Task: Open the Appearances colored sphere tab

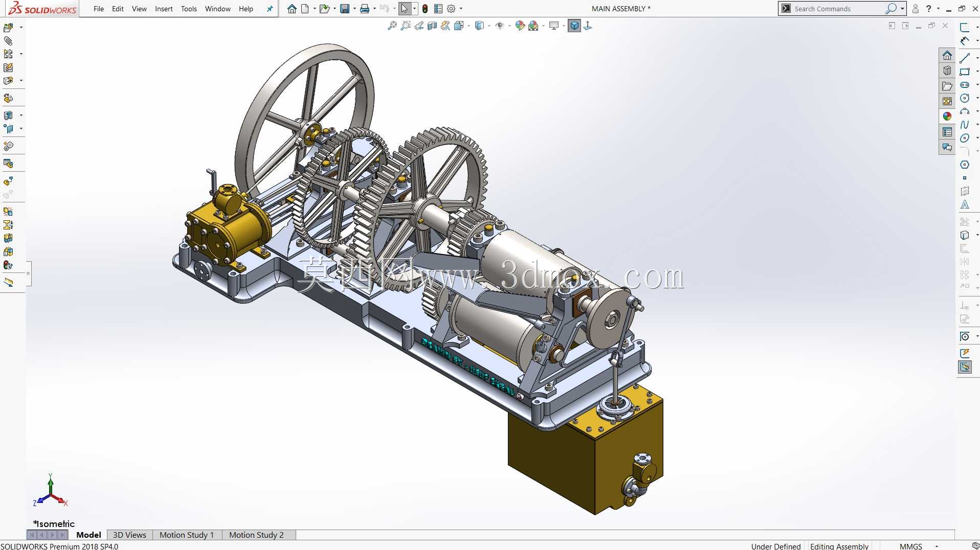Action: point(947,117)
